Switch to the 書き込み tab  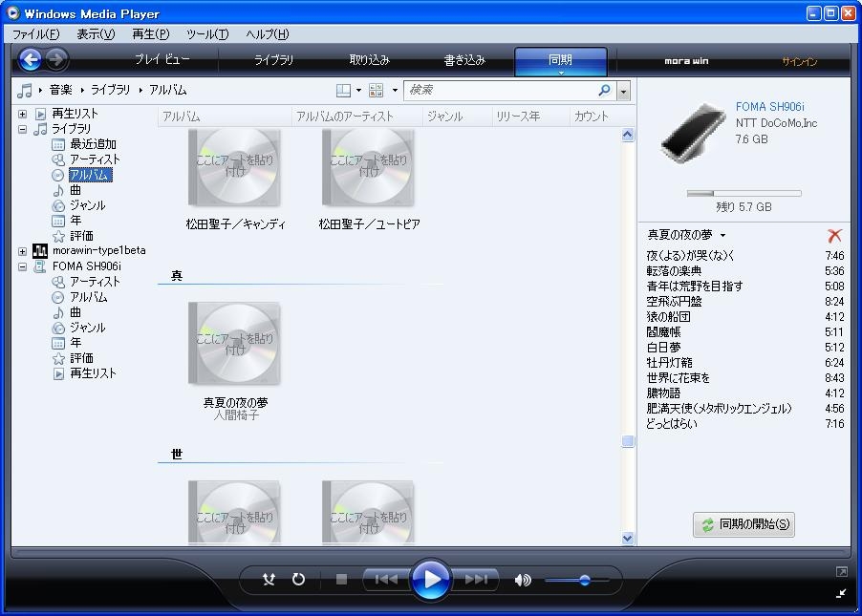point(464,59)
